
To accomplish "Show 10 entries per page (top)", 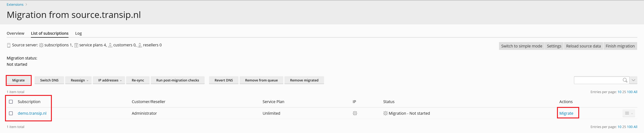I will (619, 92).
